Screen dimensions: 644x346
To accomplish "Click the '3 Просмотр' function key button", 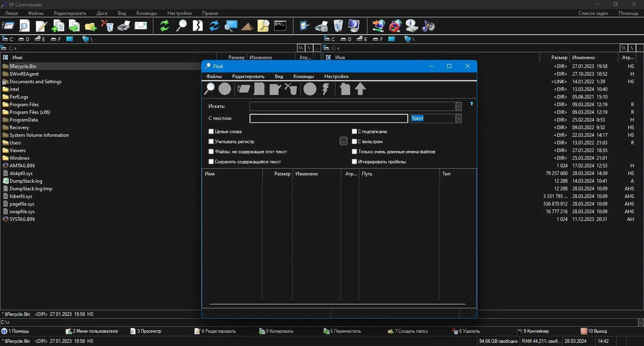I will (x=146, y=331).
